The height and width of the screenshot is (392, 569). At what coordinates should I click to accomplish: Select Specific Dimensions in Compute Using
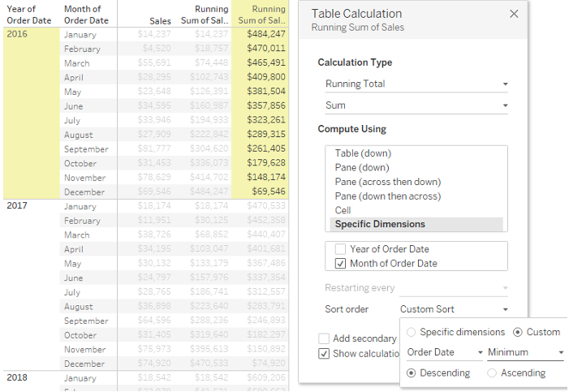pos(416,224)
